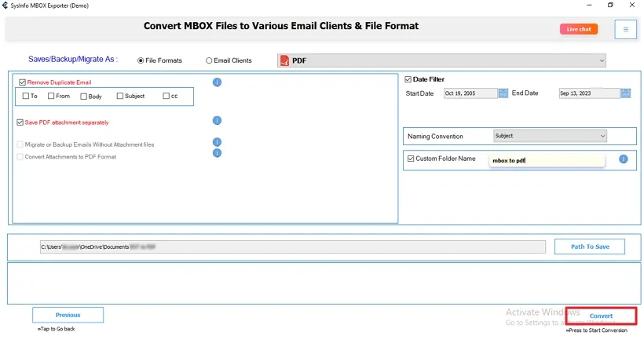Expand the PDF format dropdown
Image resolution: width=644 pixels, height=343 pixels.
(602, 60)
